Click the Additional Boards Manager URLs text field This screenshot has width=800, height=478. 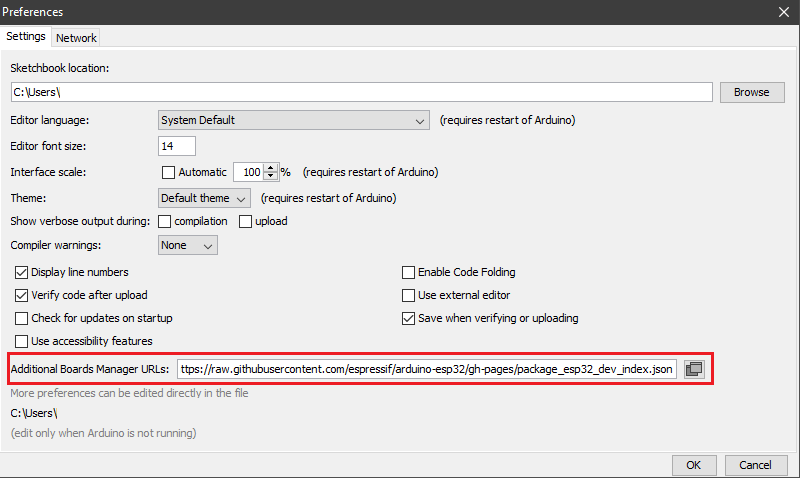[427, 369]
